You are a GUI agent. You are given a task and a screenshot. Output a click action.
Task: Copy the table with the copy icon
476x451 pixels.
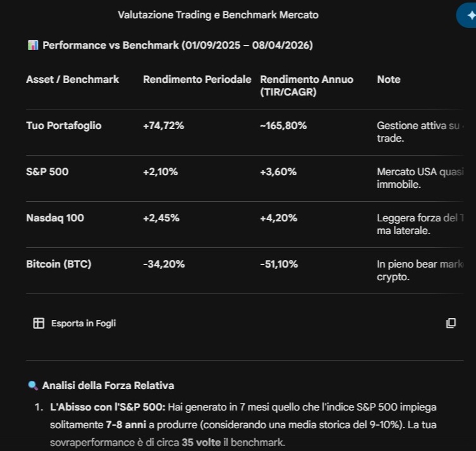(x=451, y=323)
